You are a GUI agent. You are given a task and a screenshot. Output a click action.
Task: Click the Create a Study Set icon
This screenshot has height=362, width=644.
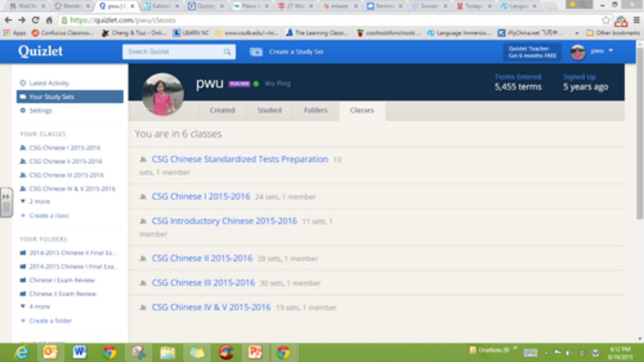256,52
